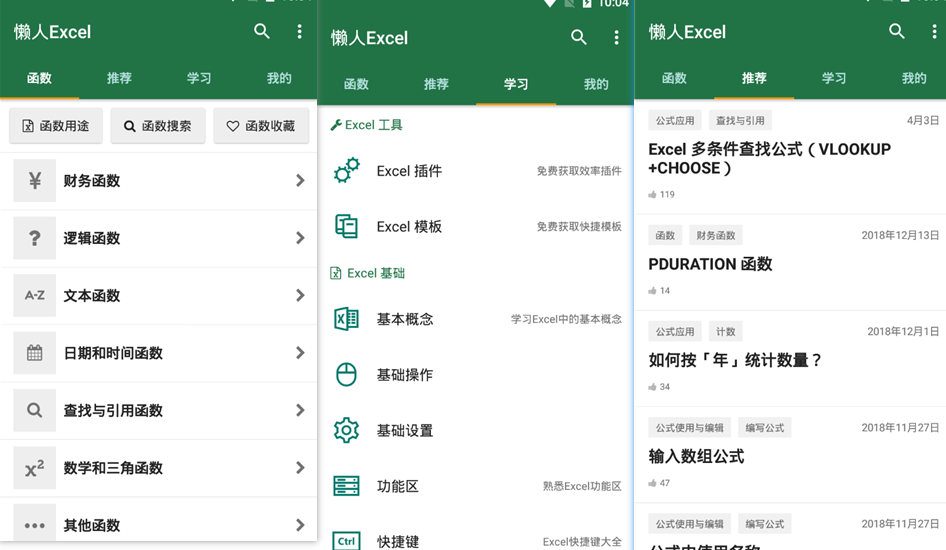Open the PDURATION 函数 article
This screenshot has height=550, width=946.
coord(710,264)
